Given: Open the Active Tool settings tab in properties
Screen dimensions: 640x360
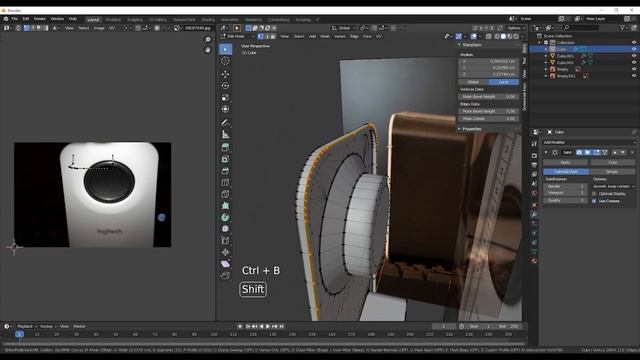Looking at the screenshot, I should tap(534, 144).
